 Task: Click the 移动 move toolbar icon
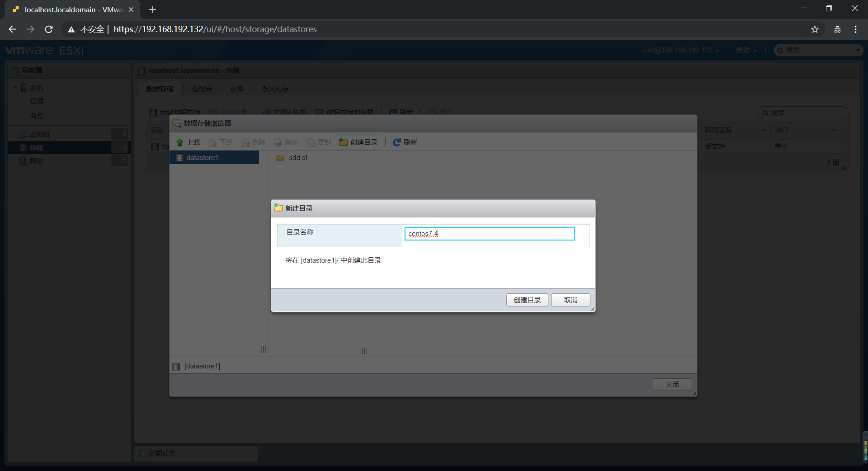tap(278, 142)
